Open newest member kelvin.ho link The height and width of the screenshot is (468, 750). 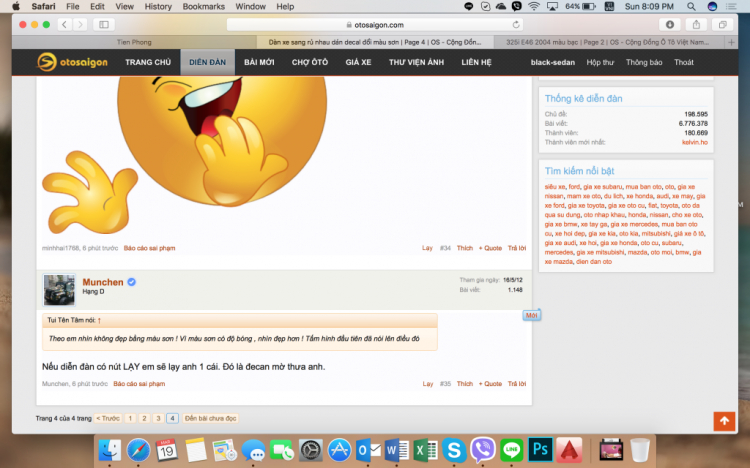pyautogui.click(x=695, y=142)
